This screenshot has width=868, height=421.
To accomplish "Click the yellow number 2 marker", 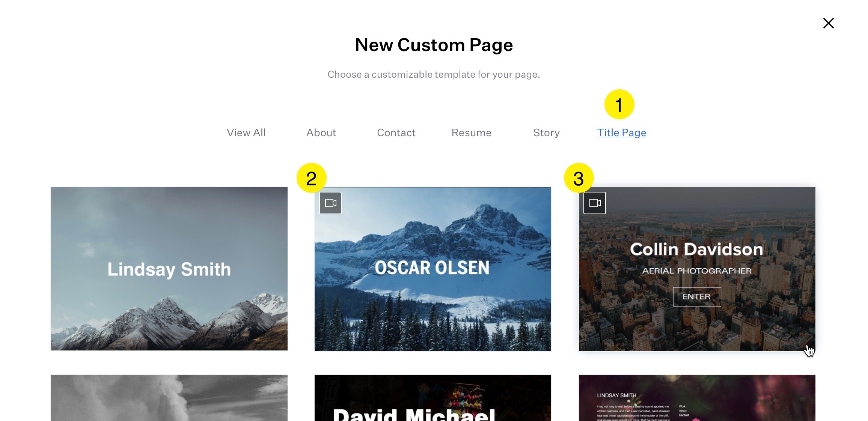I will tap(311, 178).
